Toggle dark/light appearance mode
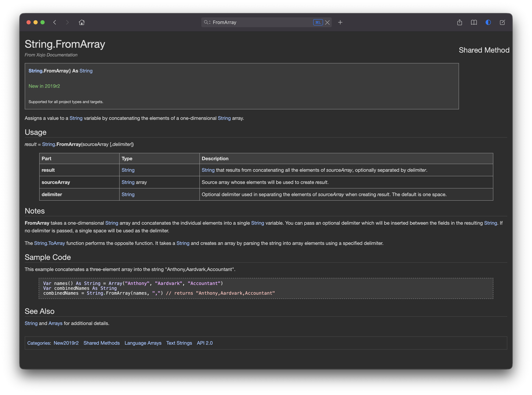This screenshot has height=395, width=532. [x=488, y=22]
